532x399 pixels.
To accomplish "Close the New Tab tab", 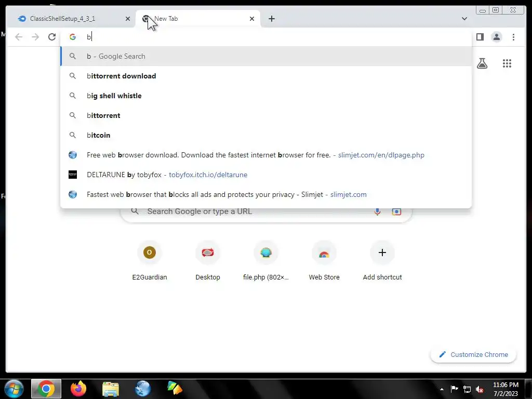I will (252, 19).
